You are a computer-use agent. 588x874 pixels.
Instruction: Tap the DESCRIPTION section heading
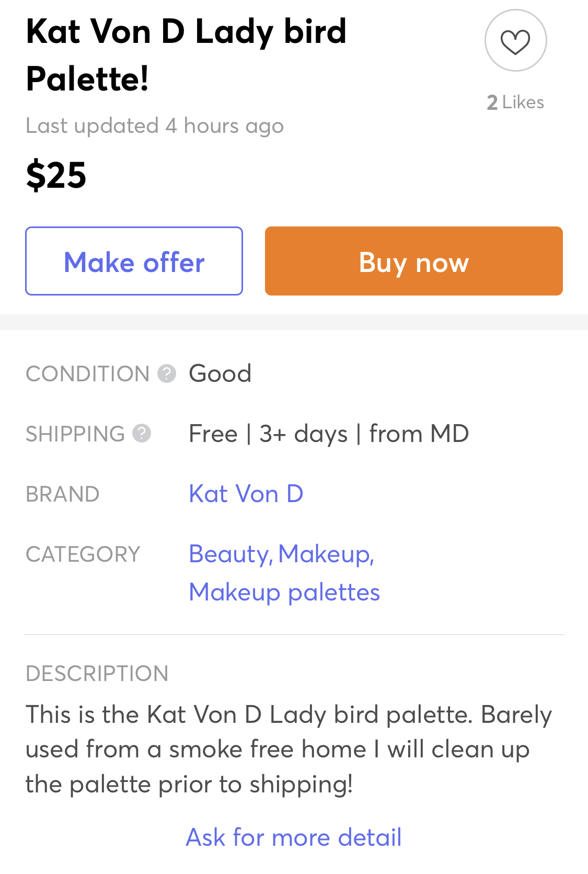coord(97,674)
